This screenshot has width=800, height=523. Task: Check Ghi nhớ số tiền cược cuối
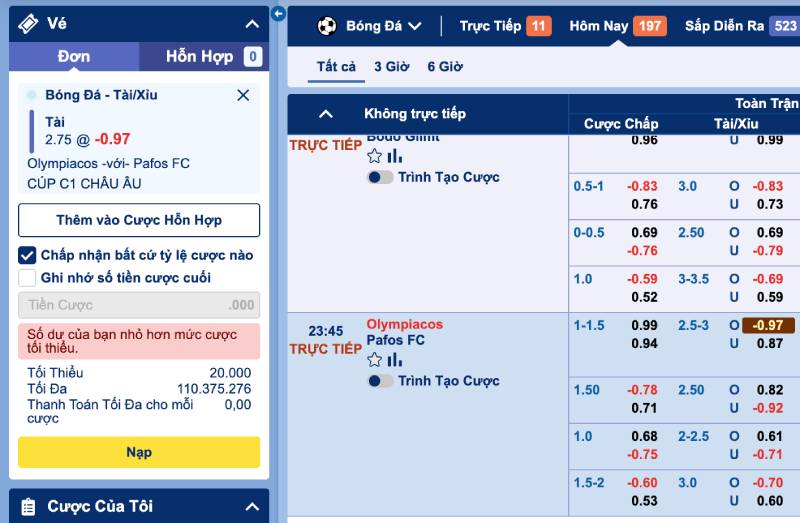pos(28,278)
